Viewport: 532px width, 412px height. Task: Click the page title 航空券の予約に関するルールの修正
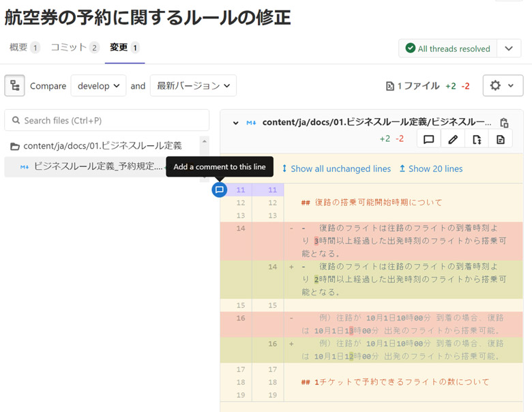point(147,18)
